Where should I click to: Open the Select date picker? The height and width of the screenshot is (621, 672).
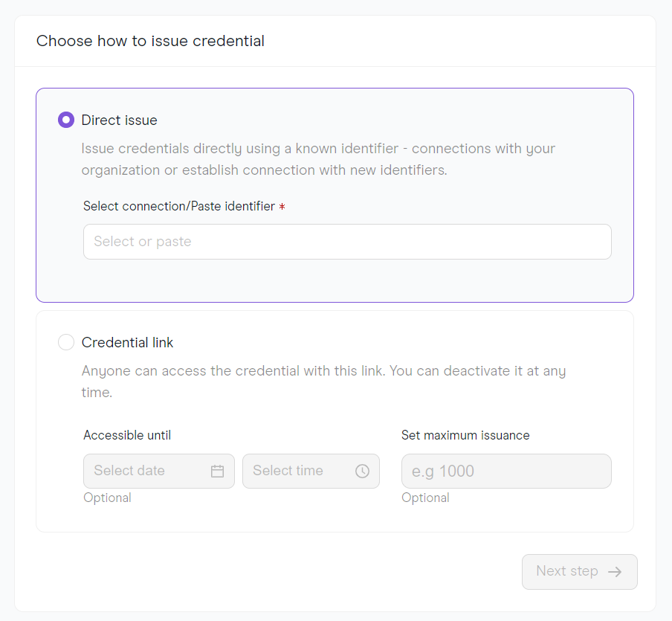(x=159, y=471)
